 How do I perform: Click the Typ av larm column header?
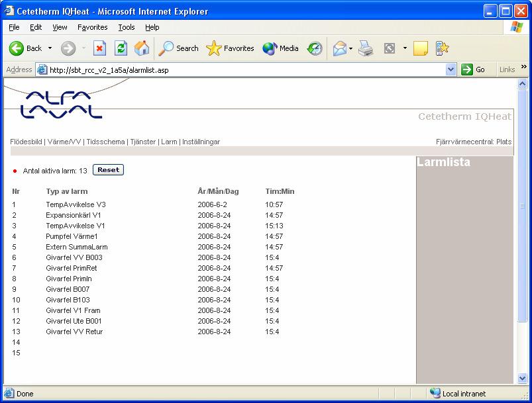pyautogui.click(x=67, y=191)
